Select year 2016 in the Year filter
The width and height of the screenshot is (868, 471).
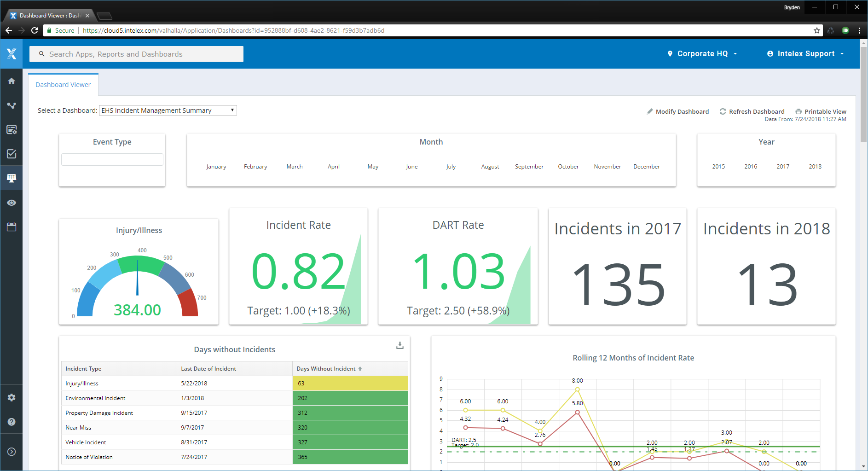click(x=750, y=166)
